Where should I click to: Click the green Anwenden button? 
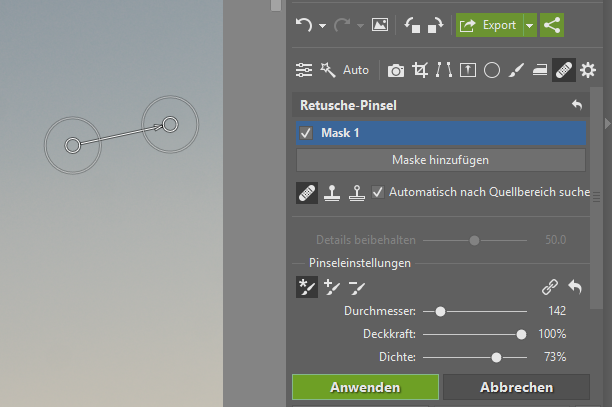tap(365, 387)
